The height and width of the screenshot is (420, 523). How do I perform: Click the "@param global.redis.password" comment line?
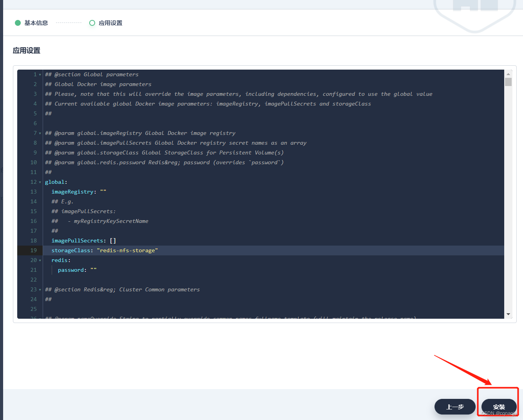pyautogui.click(x=164, y=162)
